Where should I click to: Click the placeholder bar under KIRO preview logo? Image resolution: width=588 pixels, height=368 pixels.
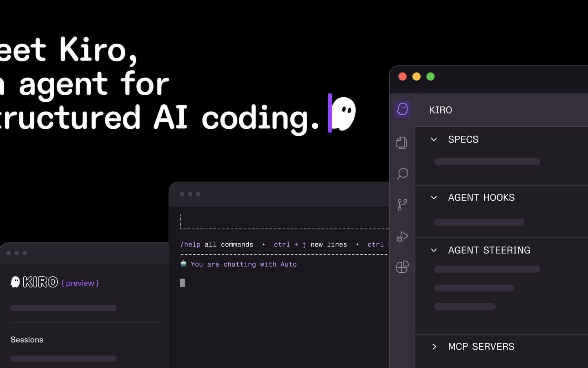63,308
